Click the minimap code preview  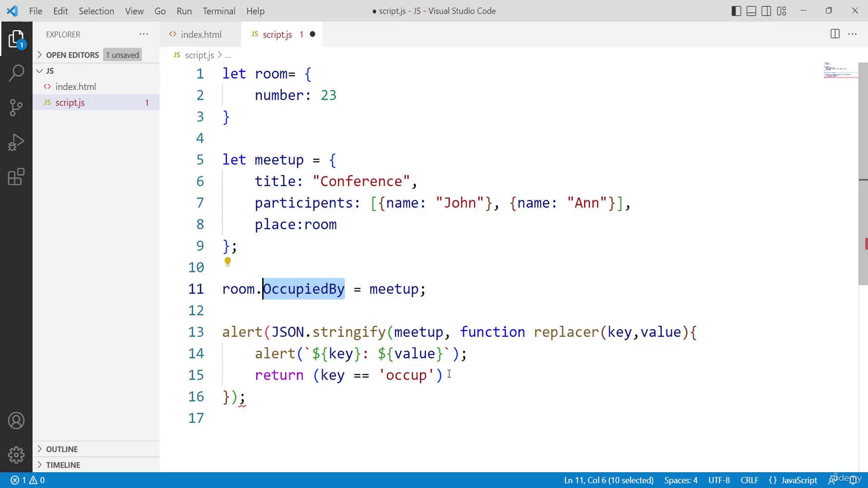[x=840, y=70]
